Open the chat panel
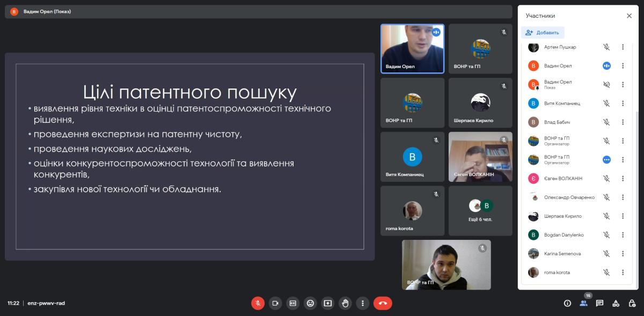The width and height of the screenshot is (644, 316). pyautogui.click(x=600, y=303)
